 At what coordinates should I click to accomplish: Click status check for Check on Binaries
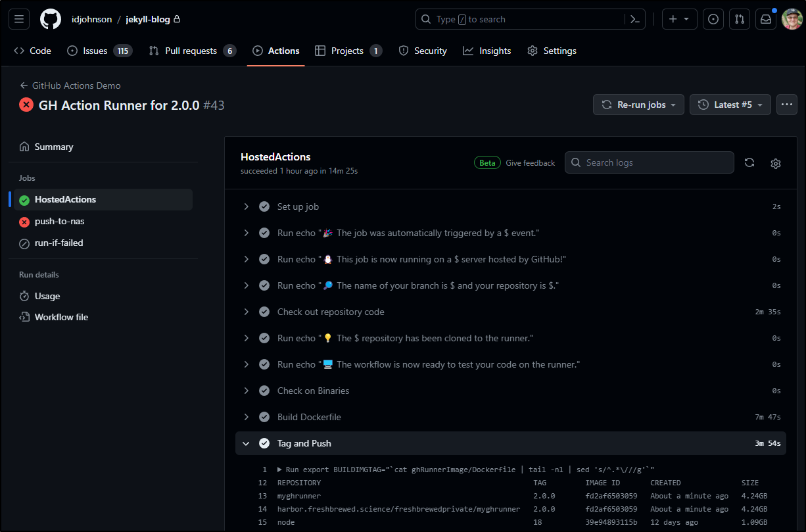[264, 391]
